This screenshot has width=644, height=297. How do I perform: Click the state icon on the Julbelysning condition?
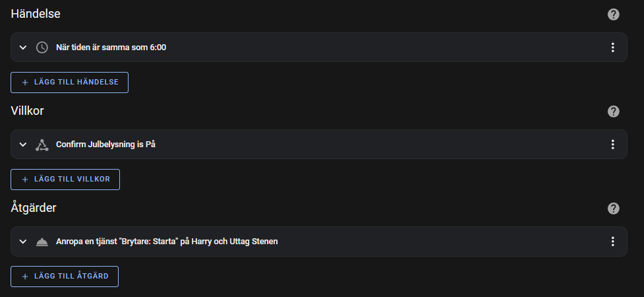[42, 145]
